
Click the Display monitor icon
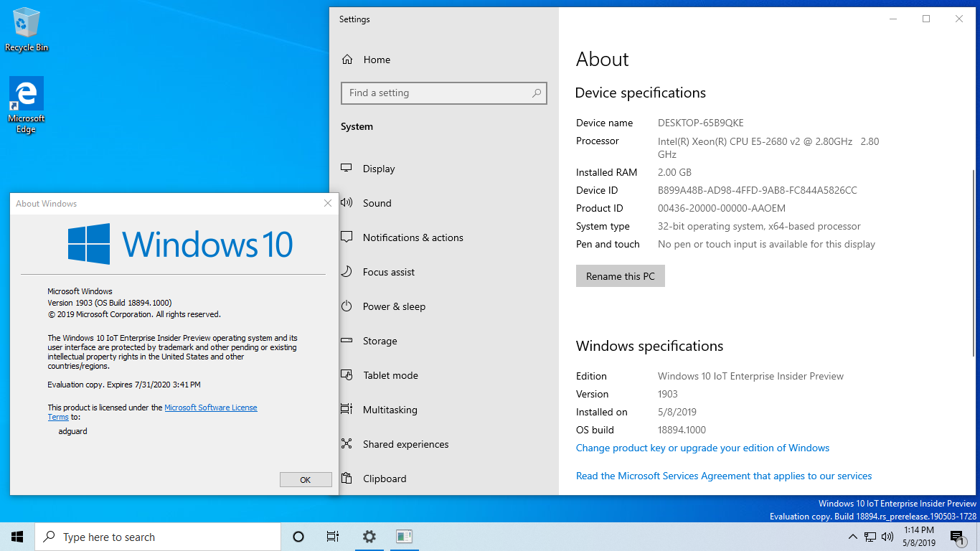tap(347, 169)
